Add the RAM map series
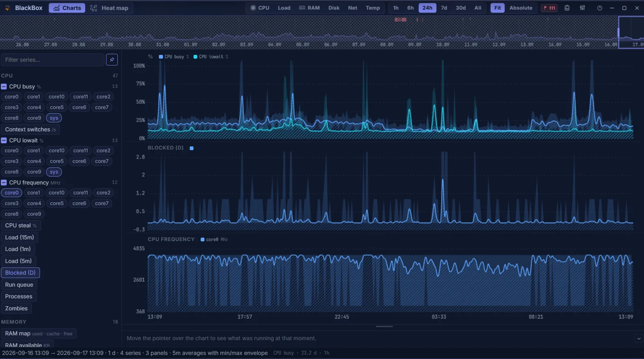Image resolution: width=644 pixels, height=359 pixels. pyautogui.click(x=39, y=334)
